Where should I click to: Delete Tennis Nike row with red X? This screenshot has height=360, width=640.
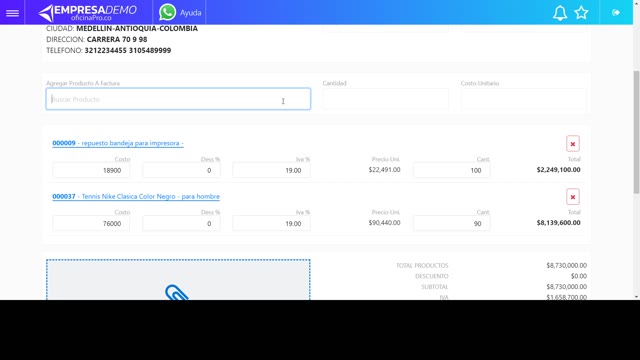click(573, 197)
